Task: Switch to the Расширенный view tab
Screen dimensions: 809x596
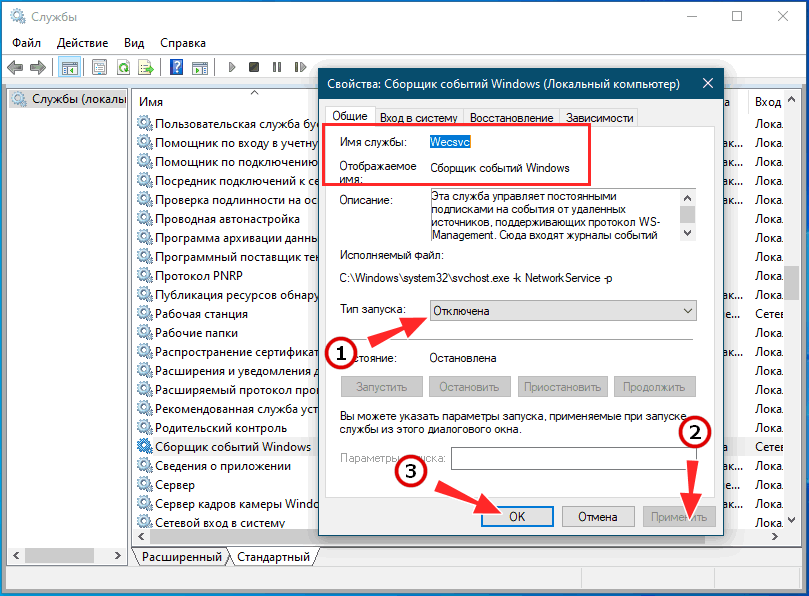Action: [x=181, y=557]
